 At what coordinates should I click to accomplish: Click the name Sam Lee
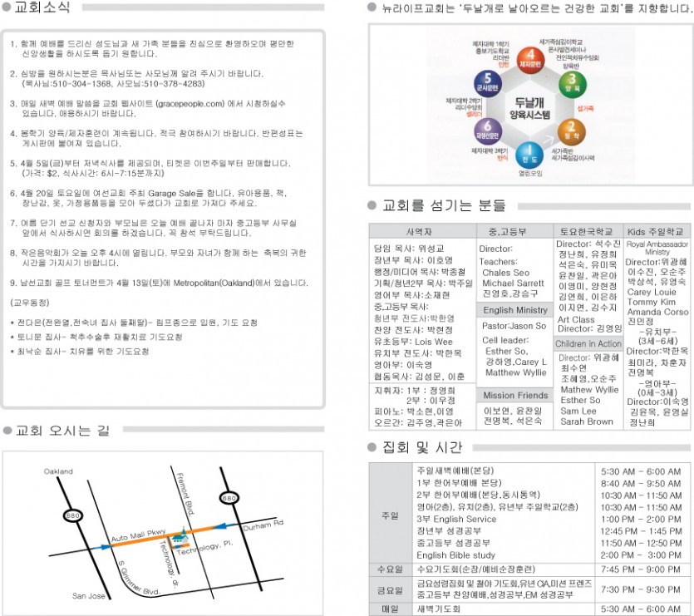click(x=578, y=411)
